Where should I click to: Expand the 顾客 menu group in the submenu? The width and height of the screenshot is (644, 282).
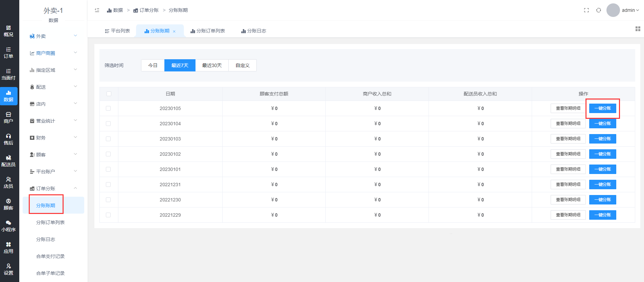click(53, 154)
